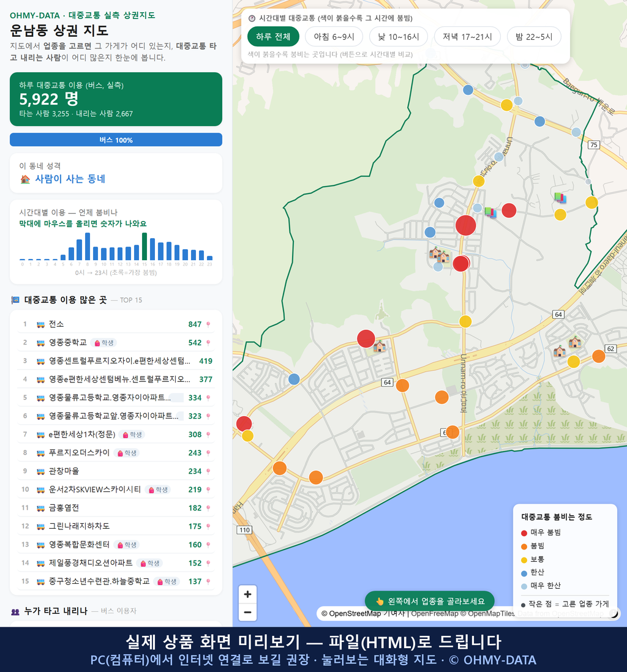
Task: Open the OpenFreeMap attribution link
Action: (435, 614)
